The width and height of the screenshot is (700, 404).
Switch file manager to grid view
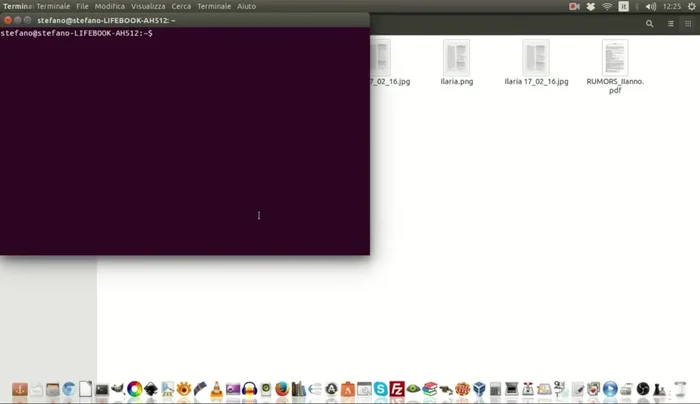pos(688,24)
